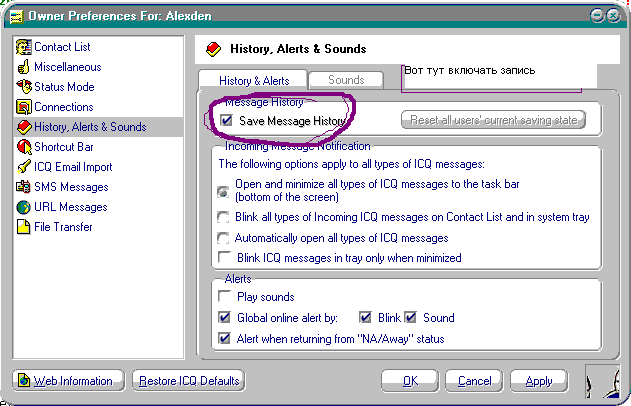Click the Status Mode icon
Viewport: 631px width, 406px height.
click(x=24, y=87)
